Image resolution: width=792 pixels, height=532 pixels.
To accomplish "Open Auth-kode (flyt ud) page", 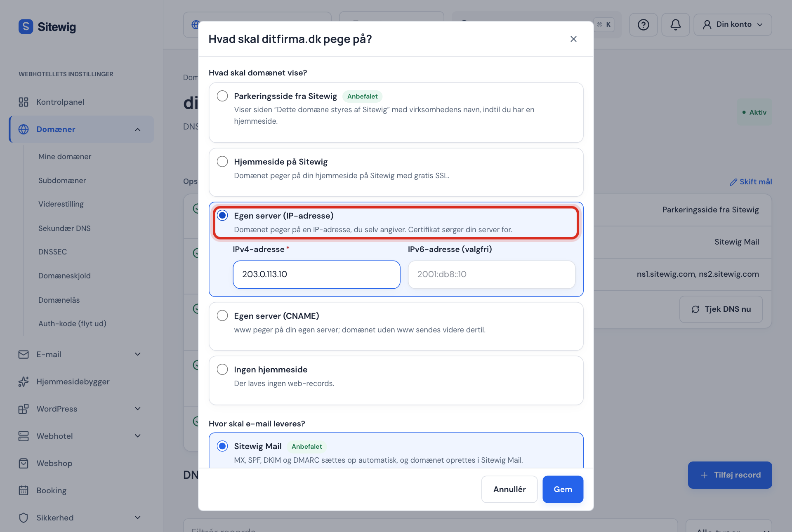I will point(72,324).
